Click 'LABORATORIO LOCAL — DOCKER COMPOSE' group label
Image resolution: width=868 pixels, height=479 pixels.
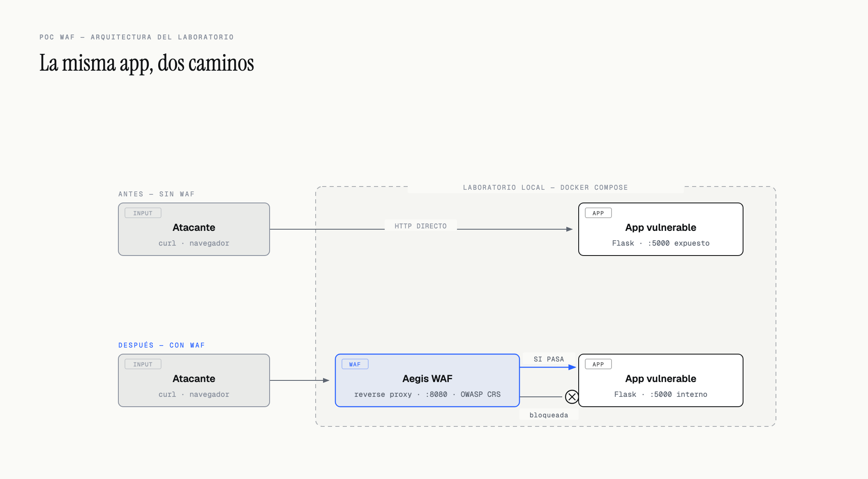pos(545,187)
